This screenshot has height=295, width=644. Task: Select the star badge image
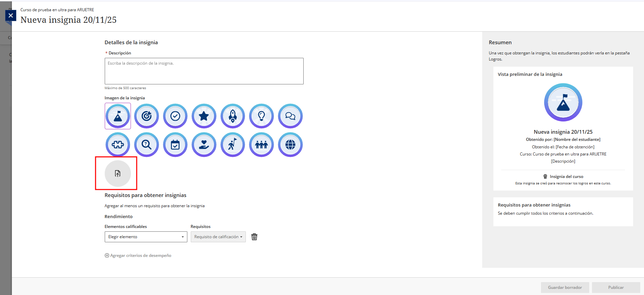[204, 116]
